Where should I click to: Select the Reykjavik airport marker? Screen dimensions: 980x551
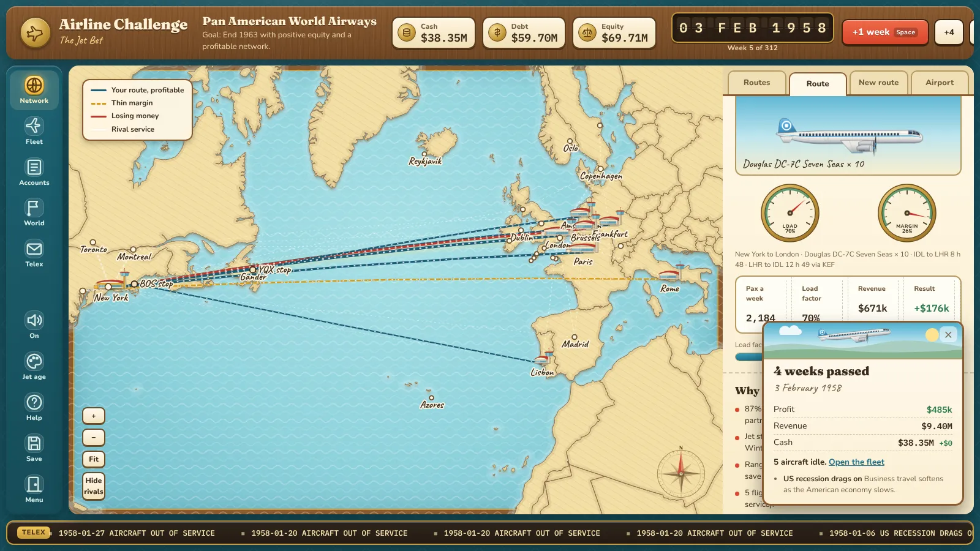pos(424,154)
